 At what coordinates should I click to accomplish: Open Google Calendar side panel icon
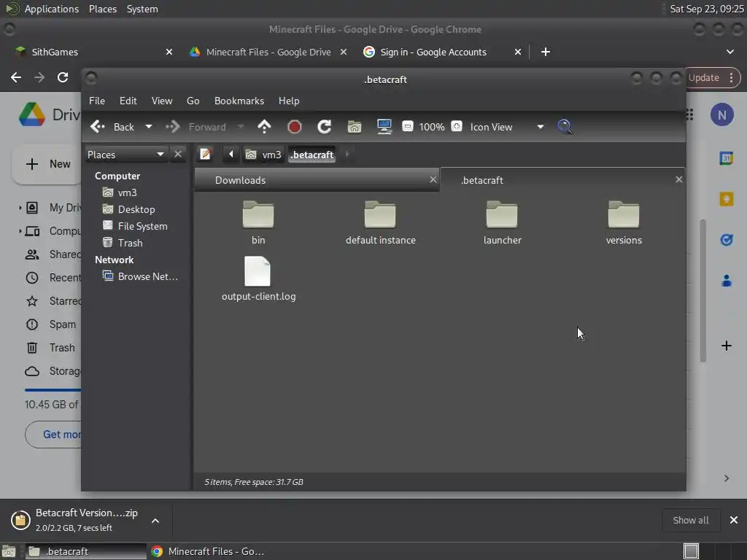tap(726, 158)
